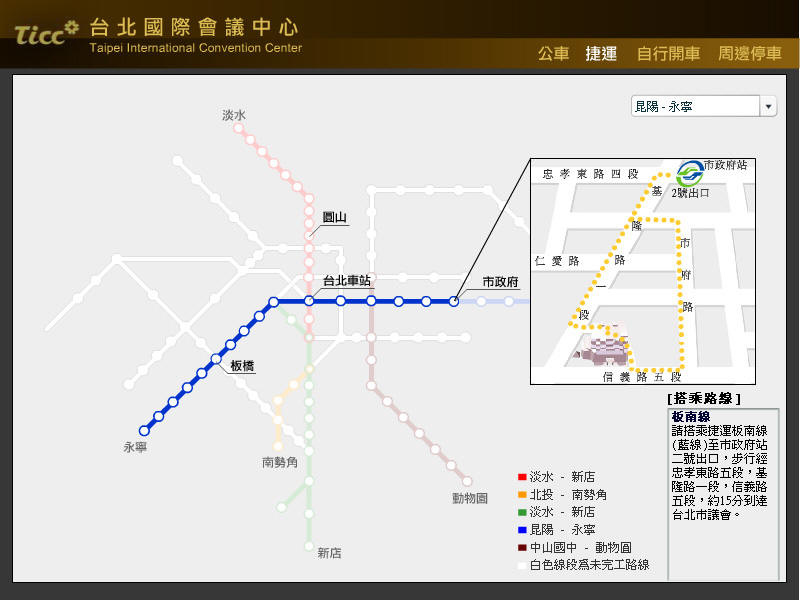The width and height of the screenshot is (800, 600).
Task: Click the 市政府站 label in the inset map
Action: (x=726, y=165)
